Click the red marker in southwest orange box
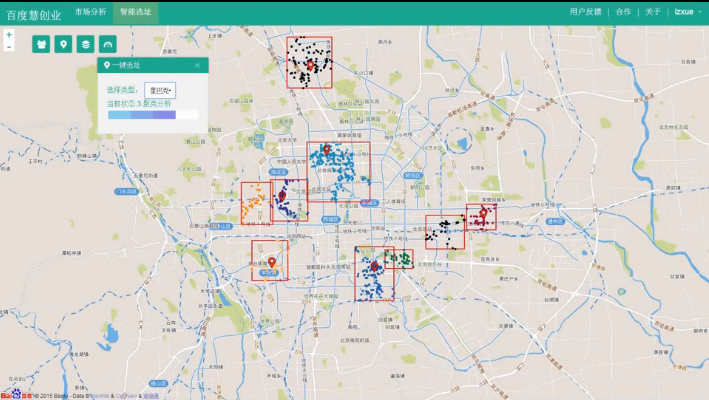709x400 pixels. pos(272,261)
